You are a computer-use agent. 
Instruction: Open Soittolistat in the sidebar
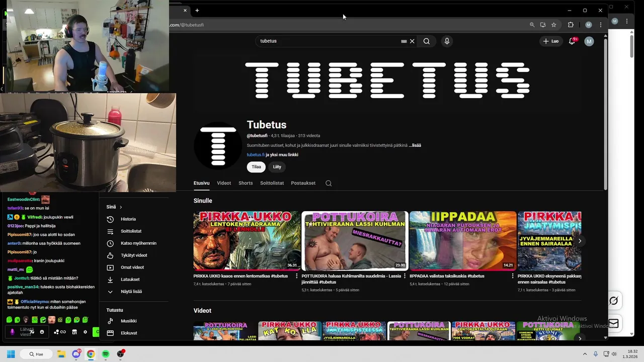[x=131, y=231]
